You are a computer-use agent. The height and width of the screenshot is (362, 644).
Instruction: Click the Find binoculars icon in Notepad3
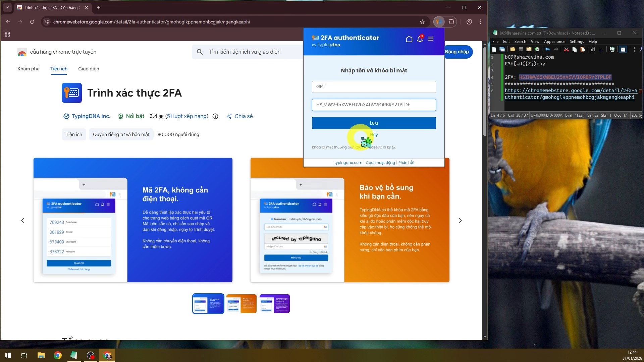(593, 49)
